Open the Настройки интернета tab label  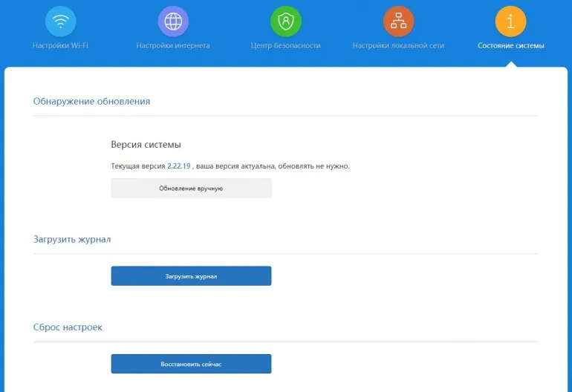[173, 46]
